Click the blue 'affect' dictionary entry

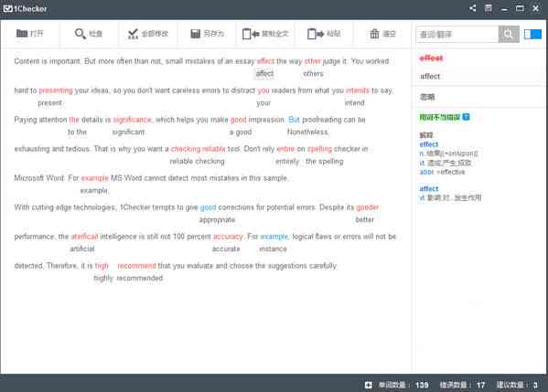[x=428, y=188]
